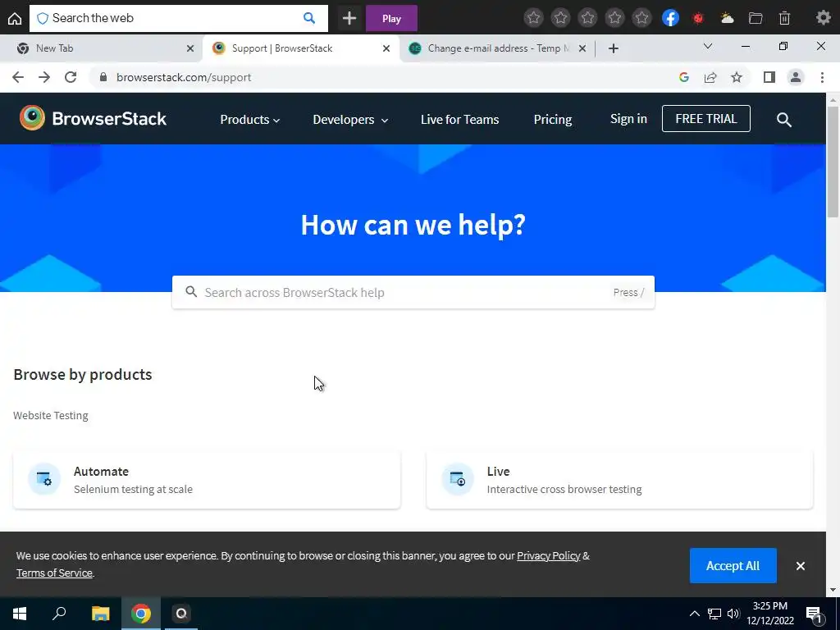Open the Live product card

click(x=620, y=480)
